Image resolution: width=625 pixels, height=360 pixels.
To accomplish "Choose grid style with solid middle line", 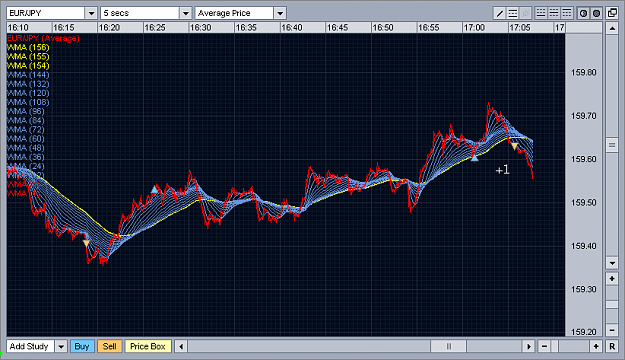I will [x=554, y=13].
